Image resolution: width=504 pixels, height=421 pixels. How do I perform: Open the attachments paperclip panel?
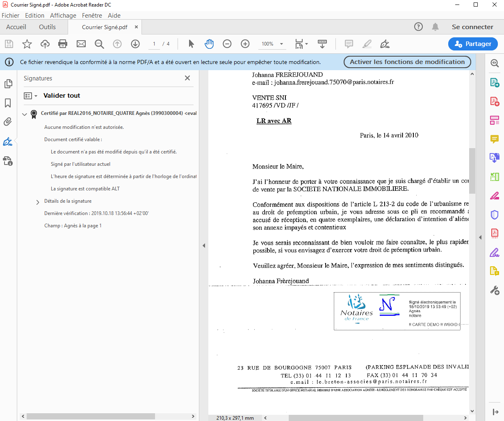pyautogui.click(x=8, y=122)
